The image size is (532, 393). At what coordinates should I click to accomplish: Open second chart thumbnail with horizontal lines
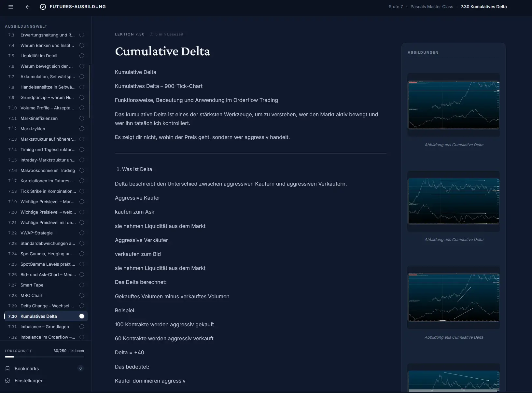tap(454, 201)
